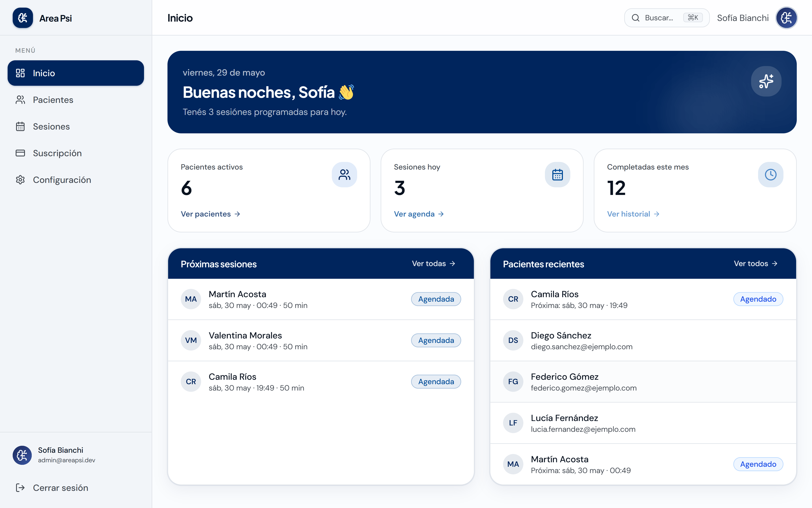
Task: Open Valentina Morales session row
Action: tap(321, 340)
